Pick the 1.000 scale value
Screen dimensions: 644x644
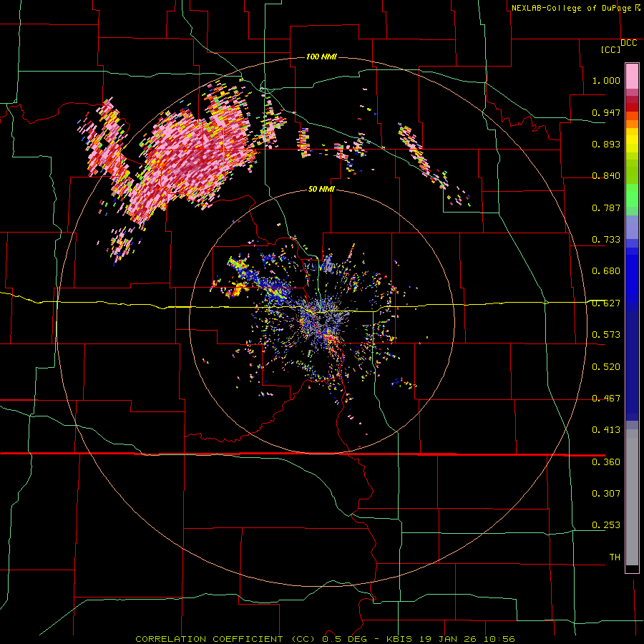click(606, 80)
